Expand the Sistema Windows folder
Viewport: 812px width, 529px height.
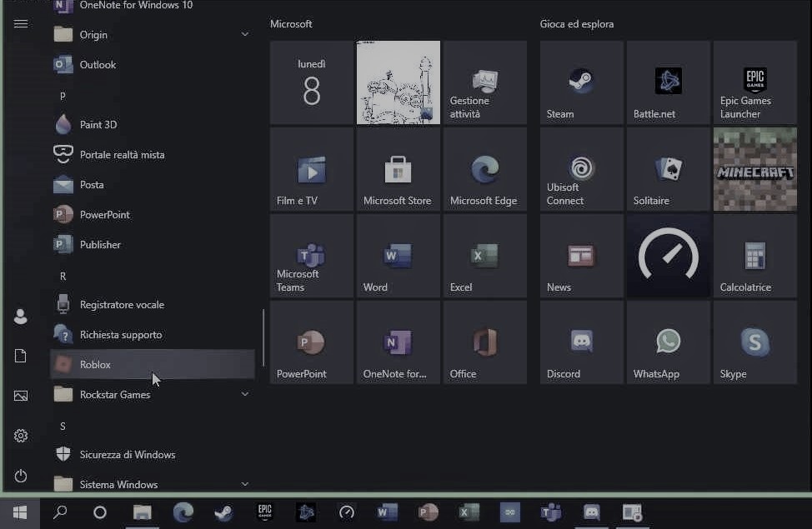pos(153,485)
